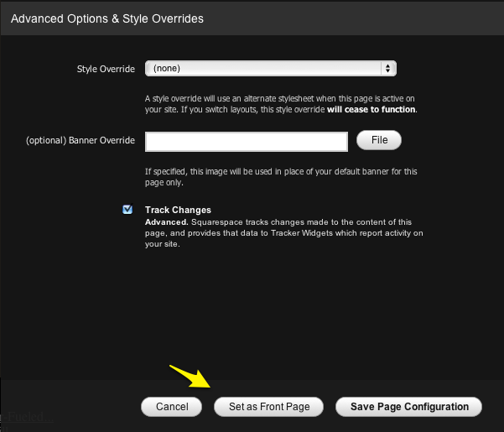
Task: Click the (optional) Banner Override label
Action: (81, 140)
